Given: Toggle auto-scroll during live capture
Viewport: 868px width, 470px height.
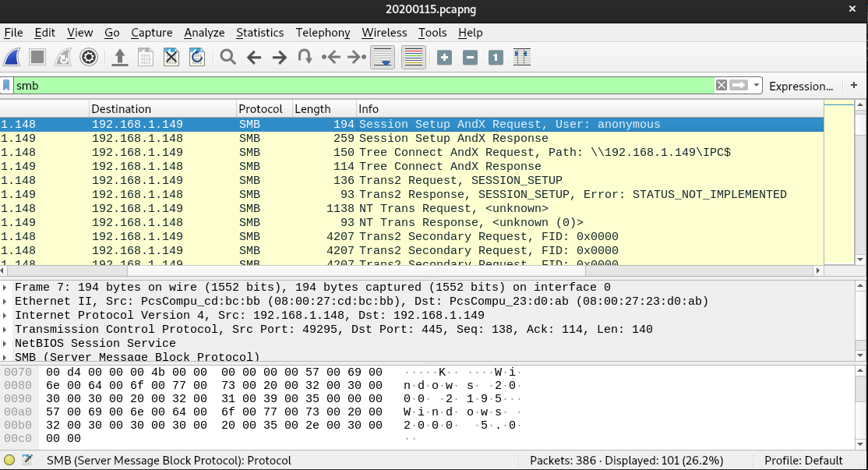Looking at the screenshot, I should click(382, 57).
